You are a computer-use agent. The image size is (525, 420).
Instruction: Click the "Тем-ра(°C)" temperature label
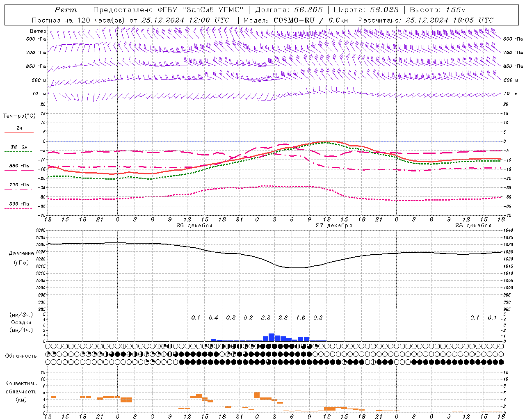(19, 116)
